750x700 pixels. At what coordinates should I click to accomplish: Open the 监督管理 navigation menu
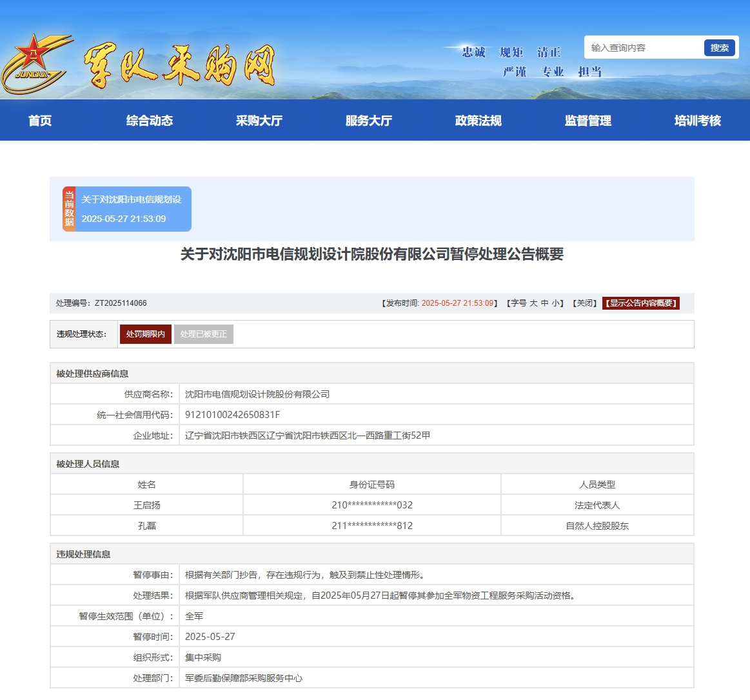point(588,121)
